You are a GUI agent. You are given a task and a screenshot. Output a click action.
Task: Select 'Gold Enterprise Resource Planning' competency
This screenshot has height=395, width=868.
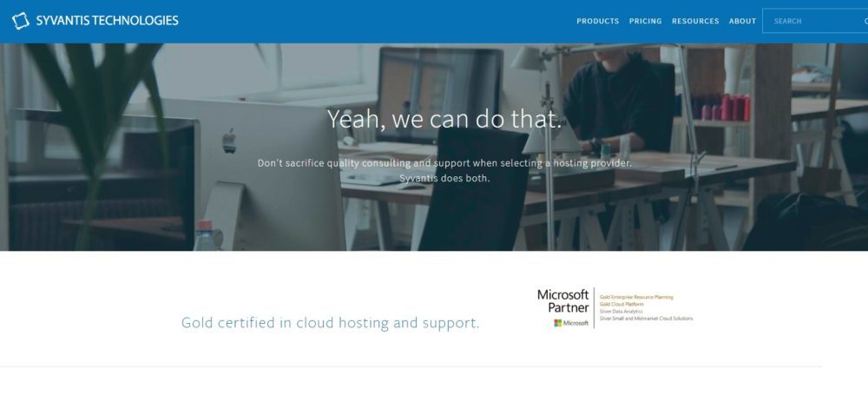(x=636, y=297)
